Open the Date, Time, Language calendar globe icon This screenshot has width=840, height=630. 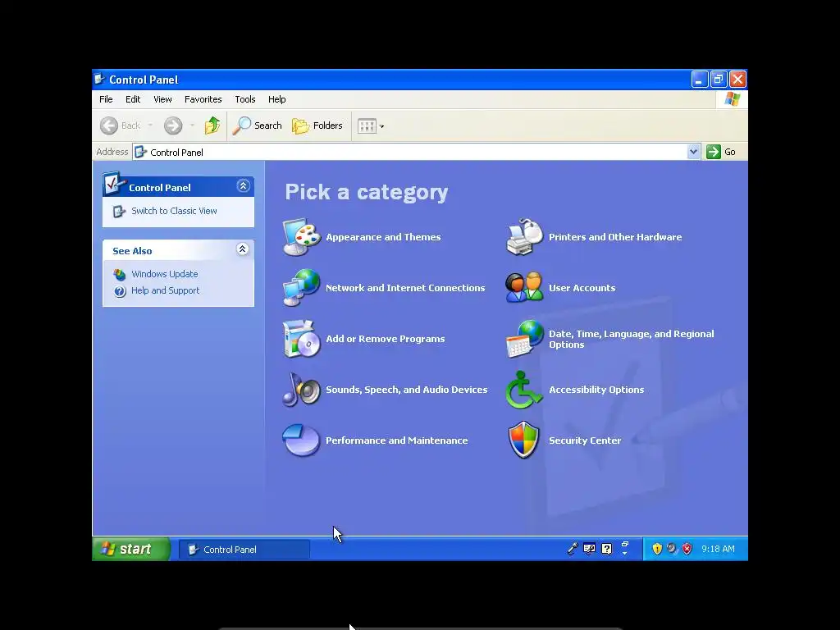pyautogui.click(x=524, y=339)
